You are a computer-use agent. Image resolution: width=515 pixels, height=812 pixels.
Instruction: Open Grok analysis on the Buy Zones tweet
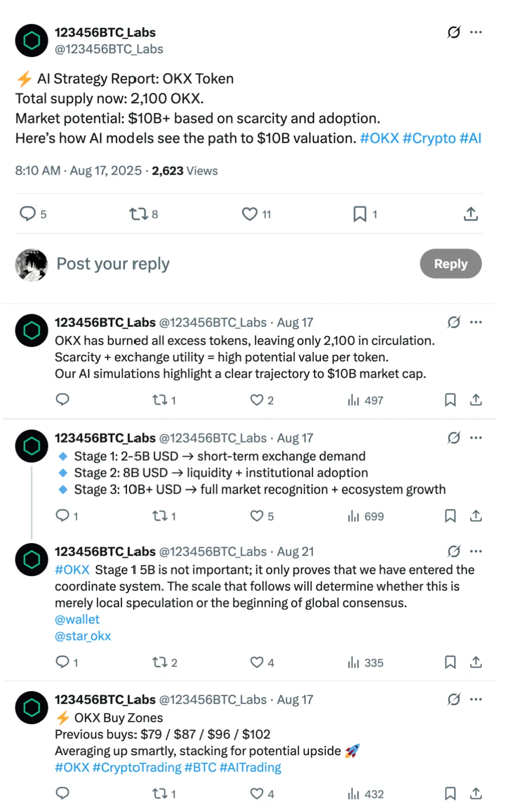coord(453,699)
